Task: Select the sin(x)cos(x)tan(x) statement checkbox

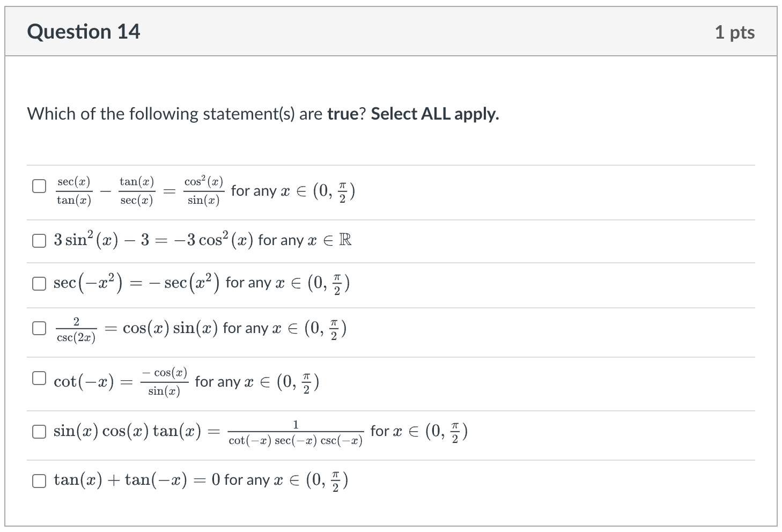Action: pyautogui.click(x=39, y=431)
